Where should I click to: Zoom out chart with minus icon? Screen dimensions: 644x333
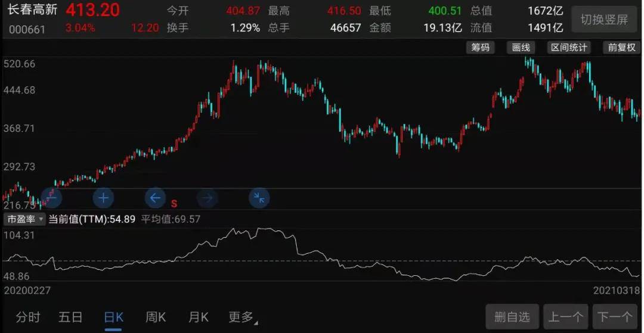point(51,198)
